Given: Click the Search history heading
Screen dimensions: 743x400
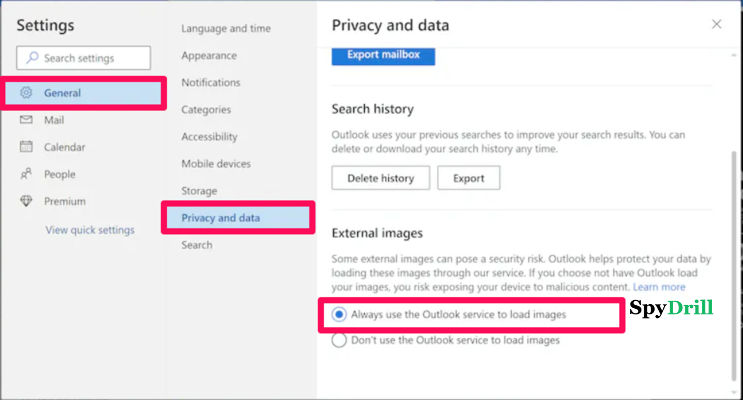Looking at the screenshot, I should (372, 109).
